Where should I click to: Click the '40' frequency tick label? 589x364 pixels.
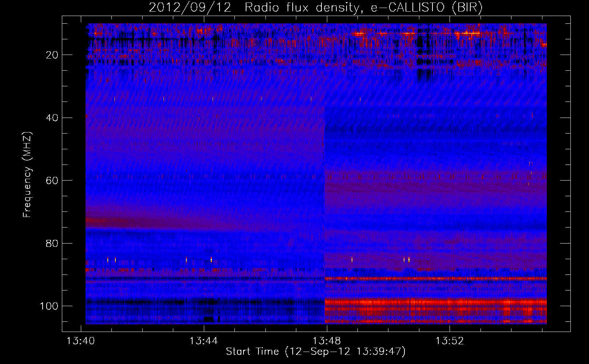52,118
